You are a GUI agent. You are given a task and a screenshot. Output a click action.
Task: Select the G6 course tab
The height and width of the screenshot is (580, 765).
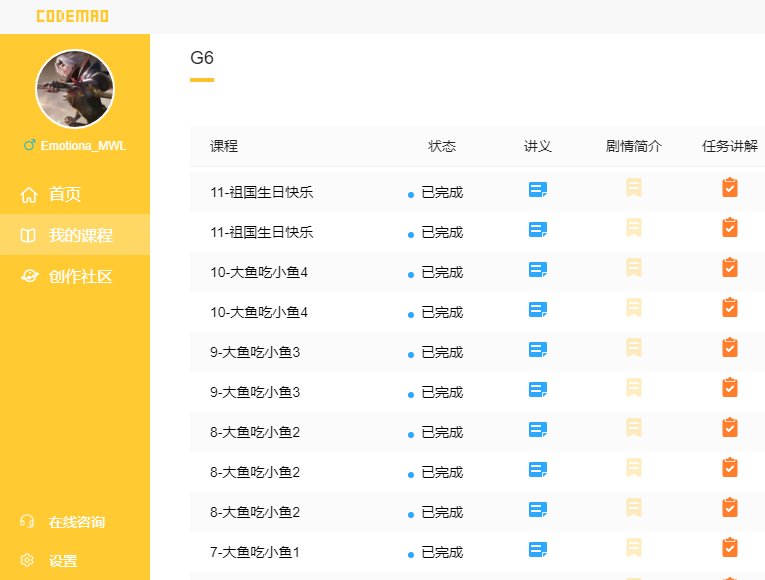pyautogui.click(x=202, y=59)
